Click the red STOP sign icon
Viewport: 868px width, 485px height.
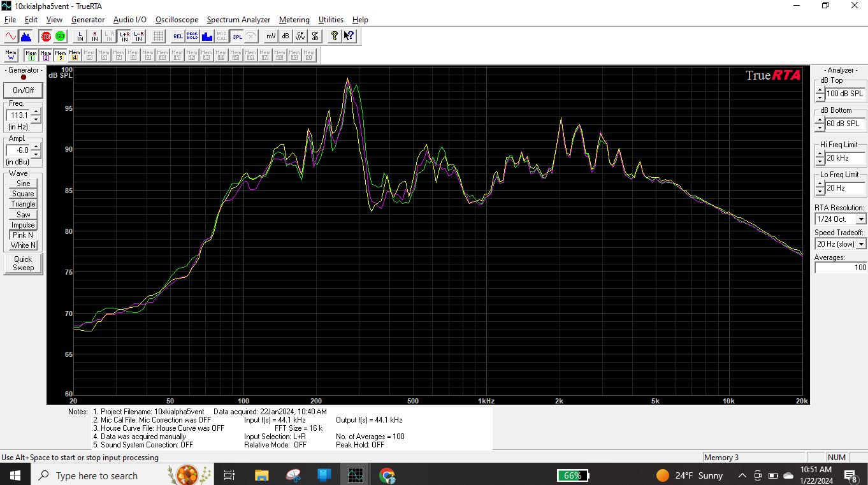coord(46,36)
